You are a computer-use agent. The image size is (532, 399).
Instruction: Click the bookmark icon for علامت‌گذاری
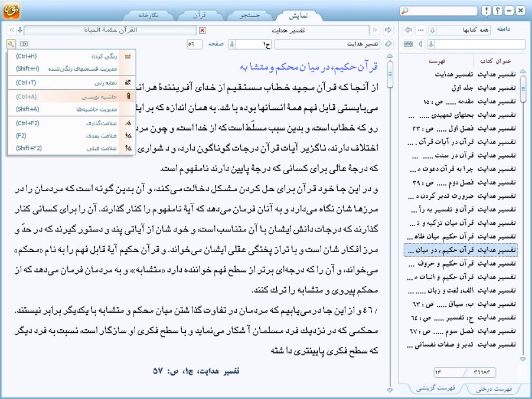pos(128,123)
